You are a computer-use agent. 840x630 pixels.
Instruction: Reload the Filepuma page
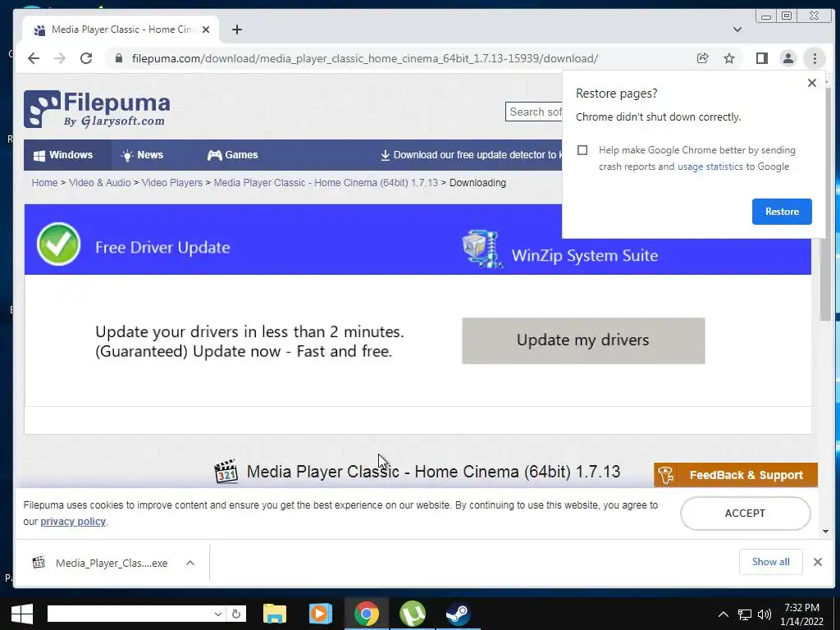(x=86, y=58)
